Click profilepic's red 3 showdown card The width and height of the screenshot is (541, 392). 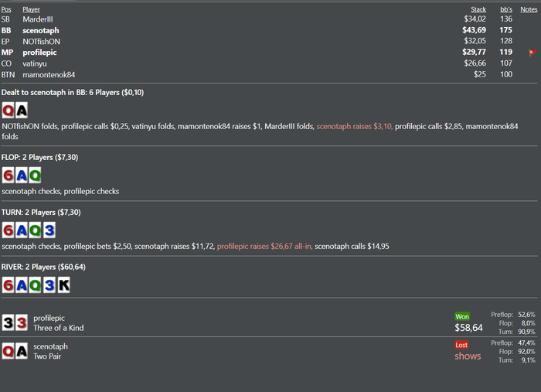[x=21, y=322]
